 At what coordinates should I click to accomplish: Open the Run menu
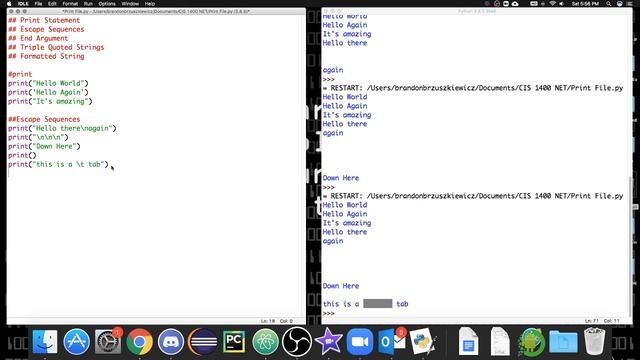(88, 4)
